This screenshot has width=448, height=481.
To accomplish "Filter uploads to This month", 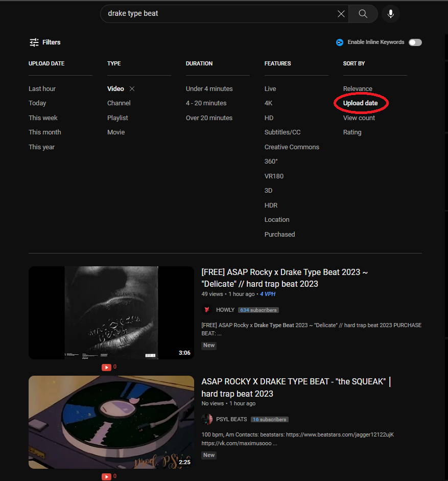I will pyautogui.click(x=45, y=132).
